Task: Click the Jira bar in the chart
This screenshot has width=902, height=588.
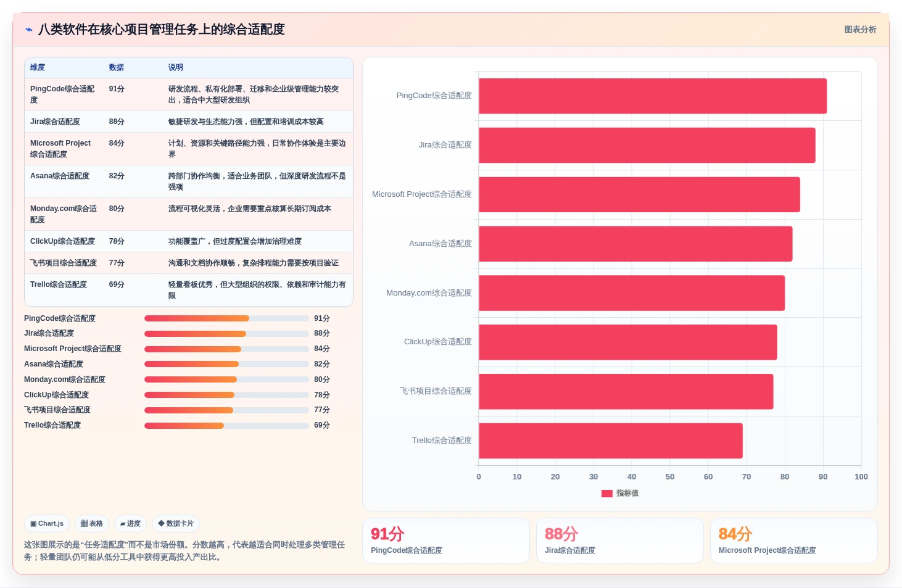Action: [647, 146]
